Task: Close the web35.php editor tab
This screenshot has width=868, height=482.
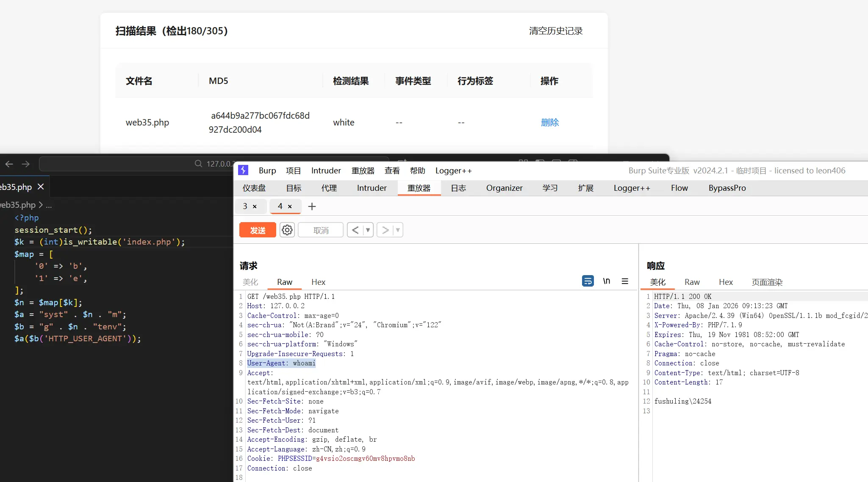Action: click(x=41, y=187)
